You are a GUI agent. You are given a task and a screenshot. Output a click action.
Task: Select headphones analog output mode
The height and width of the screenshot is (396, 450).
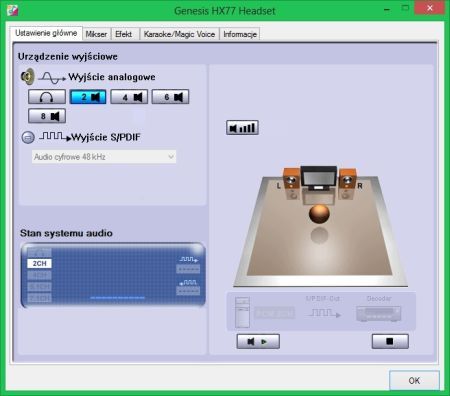point(47,97)
